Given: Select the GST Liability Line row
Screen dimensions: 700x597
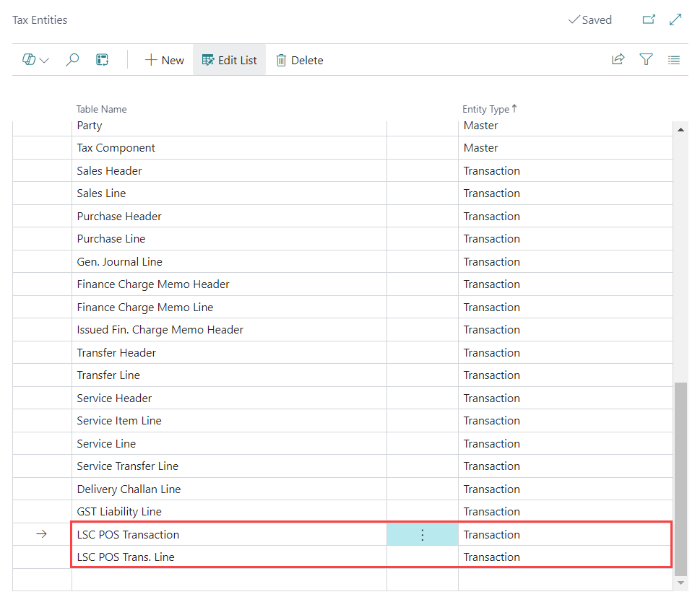Looking at the screenshot, I should point(119,512).
